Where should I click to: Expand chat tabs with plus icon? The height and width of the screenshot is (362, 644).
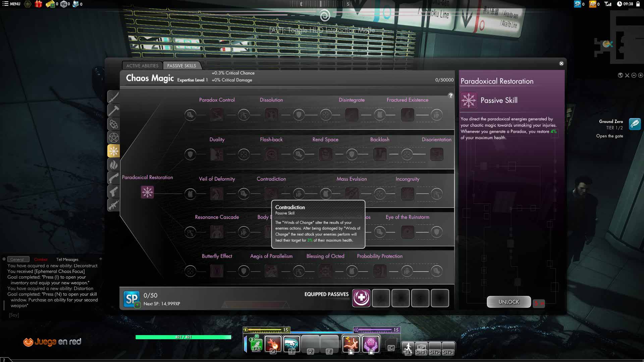(101, 259)
